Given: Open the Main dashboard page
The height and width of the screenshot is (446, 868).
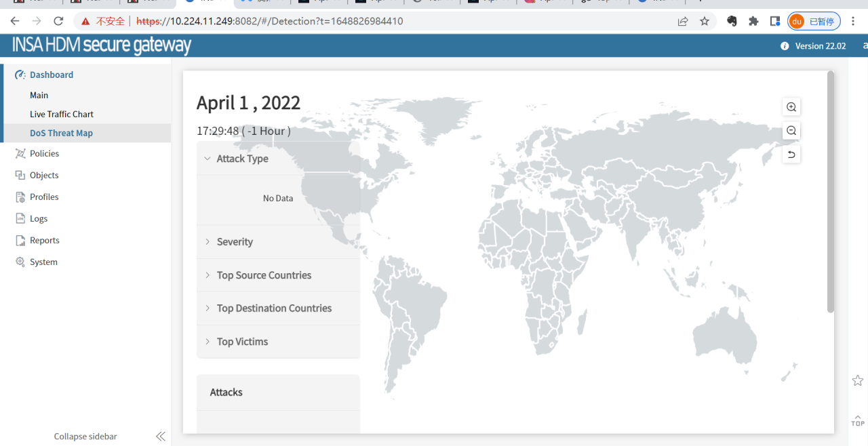Looking at the screenshot, I should tap(39, 96).
